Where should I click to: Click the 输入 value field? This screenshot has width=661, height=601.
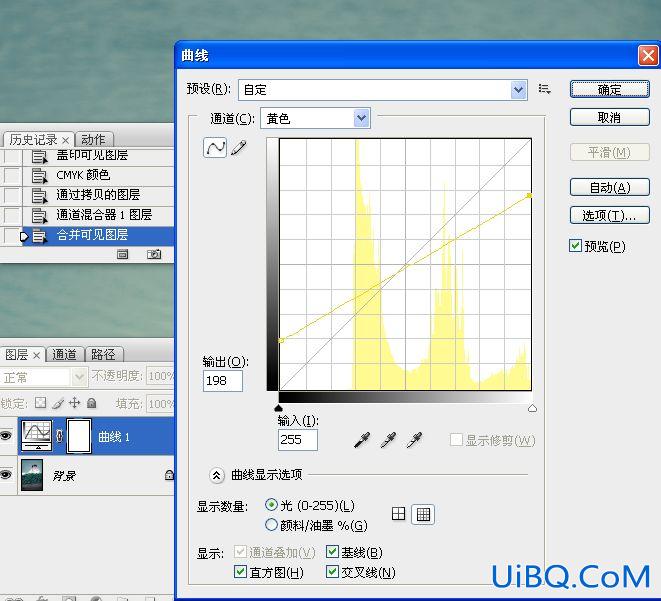298,440
